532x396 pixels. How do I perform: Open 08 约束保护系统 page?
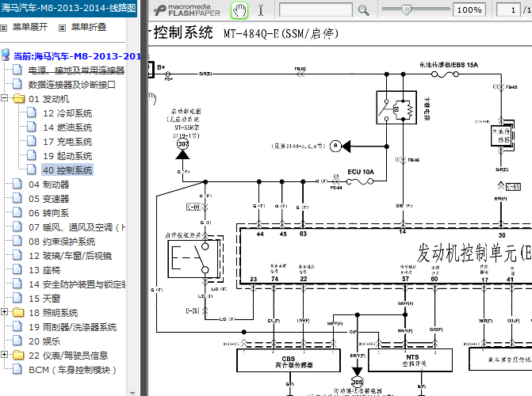[62, 242]
